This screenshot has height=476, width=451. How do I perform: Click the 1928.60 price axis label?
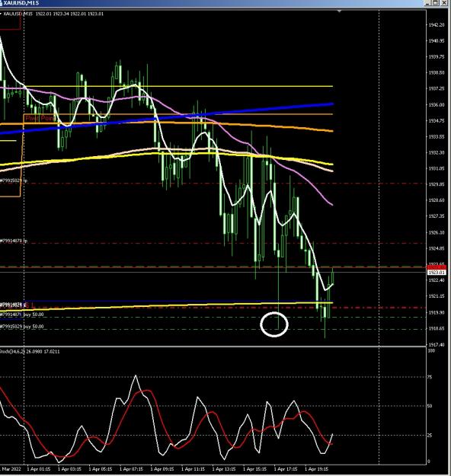[x=437, y=200]
